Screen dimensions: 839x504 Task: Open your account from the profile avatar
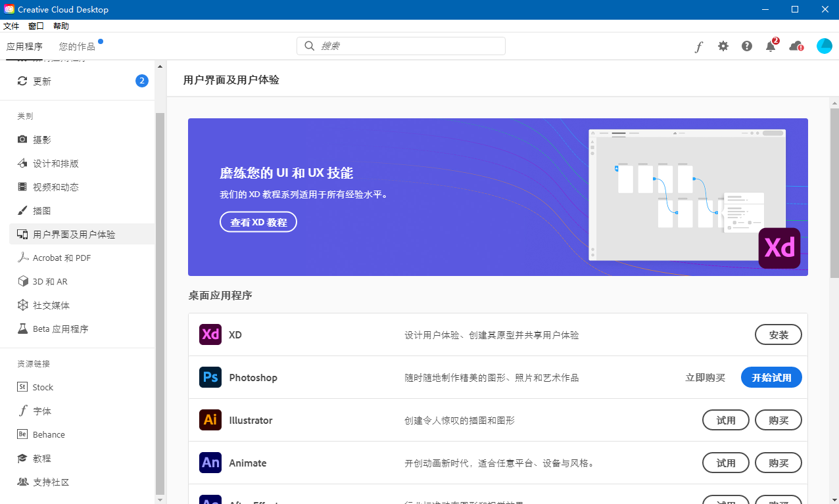tap(825, 46)
